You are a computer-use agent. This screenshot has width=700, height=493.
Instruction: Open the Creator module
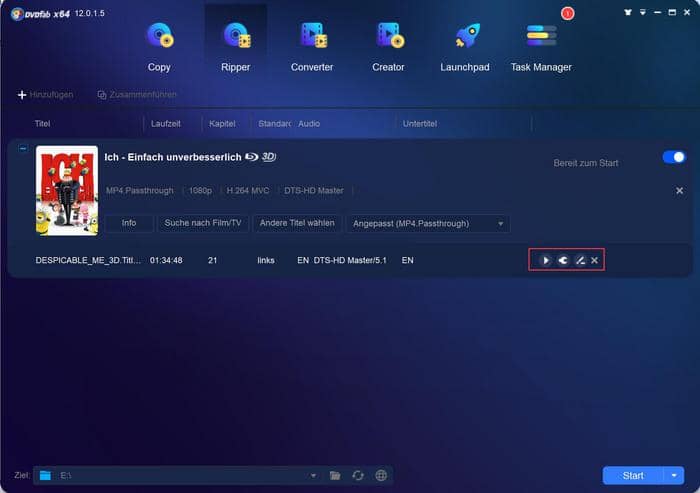tap(388, 47)
